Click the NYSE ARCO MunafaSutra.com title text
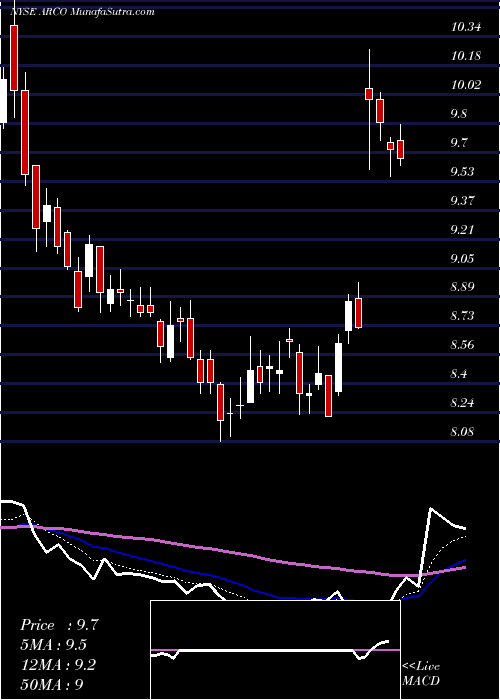 [82, 12]
